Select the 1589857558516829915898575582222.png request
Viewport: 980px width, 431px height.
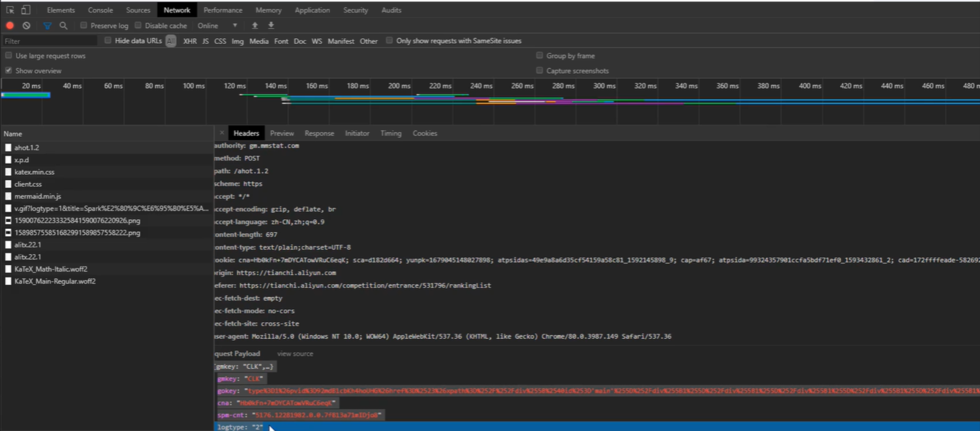(x=107, y=233)
